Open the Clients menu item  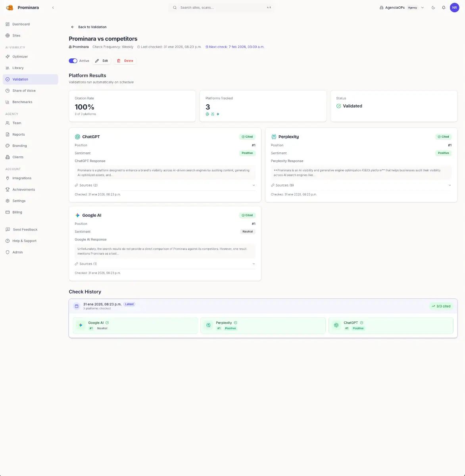(31, 157)
